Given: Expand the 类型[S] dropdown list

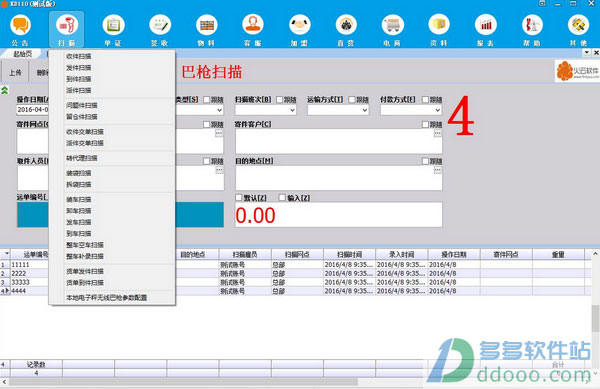Looking at the screenshot, I should coord(219,110).
